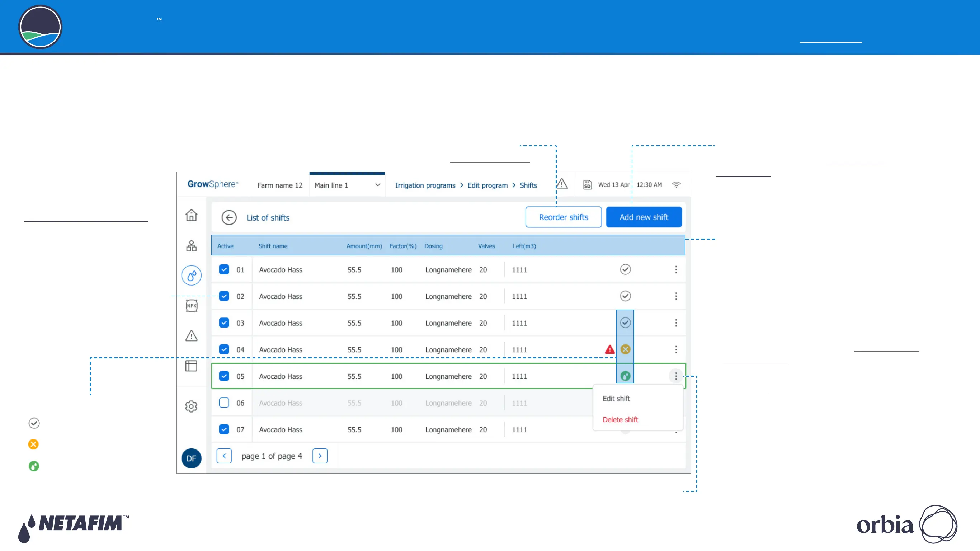This screenshot has height=551, width=980.
Task: Click the SD card status icon
Action: (x=588, y=185)
